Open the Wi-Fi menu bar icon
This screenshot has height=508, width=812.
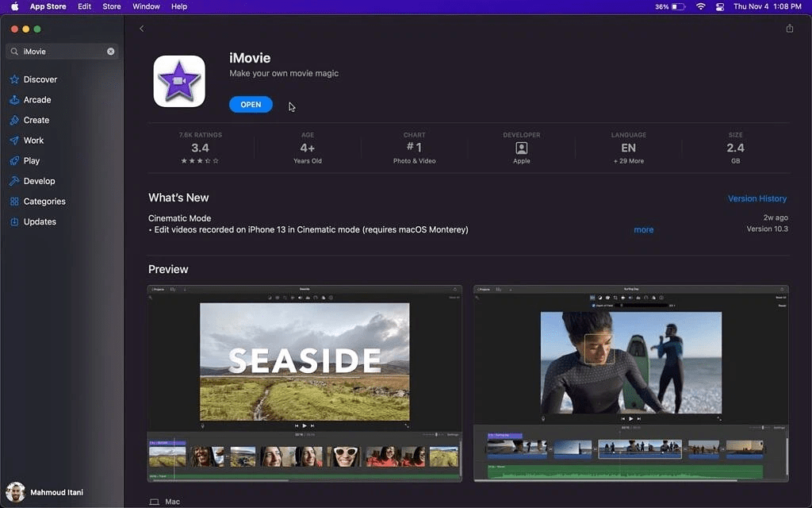point(703,6)
